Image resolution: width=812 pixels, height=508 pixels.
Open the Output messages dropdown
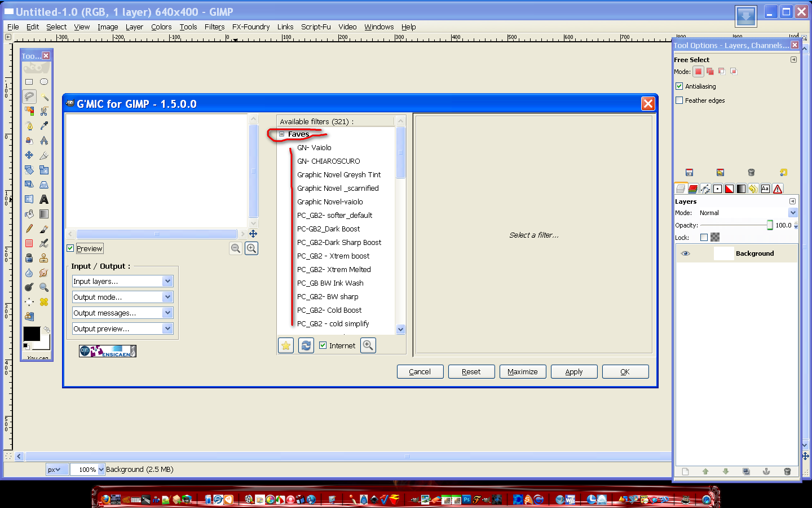122,313
